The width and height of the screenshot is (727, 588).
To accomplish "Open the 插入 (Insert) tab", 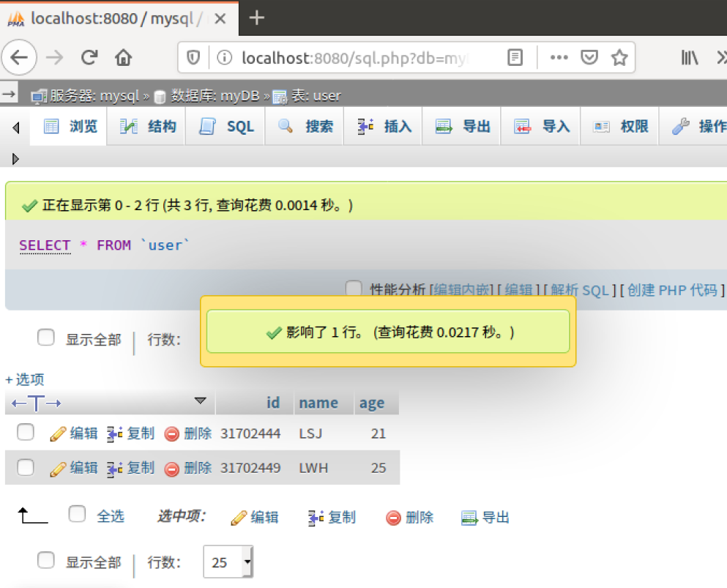I will tap(384, 126).
